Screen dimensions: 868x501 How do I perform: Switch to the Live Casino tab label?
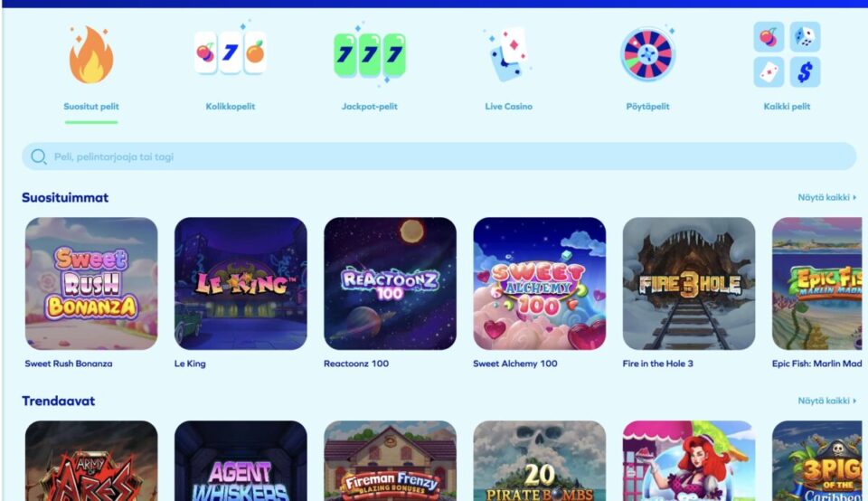pos(509,107)
